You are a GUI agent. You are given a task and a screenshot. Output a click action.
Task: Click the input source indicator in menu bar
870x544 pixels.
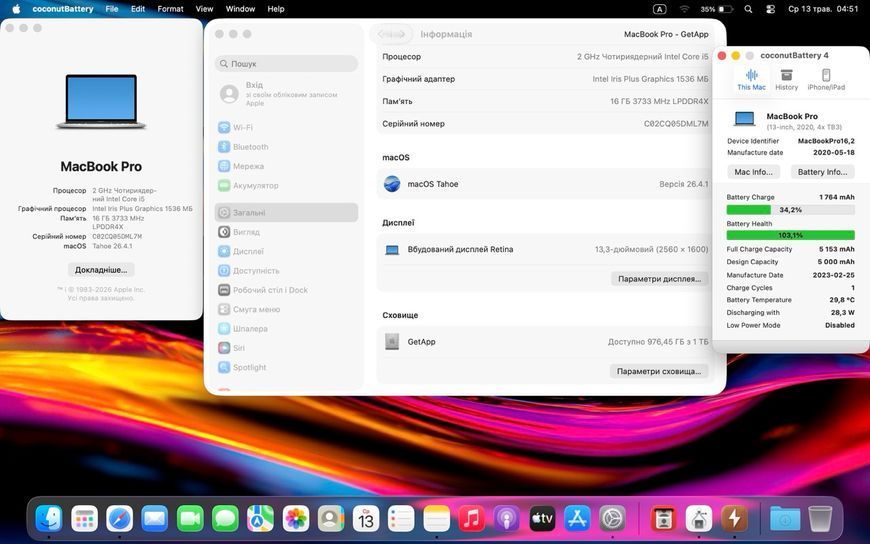point(659,9)
